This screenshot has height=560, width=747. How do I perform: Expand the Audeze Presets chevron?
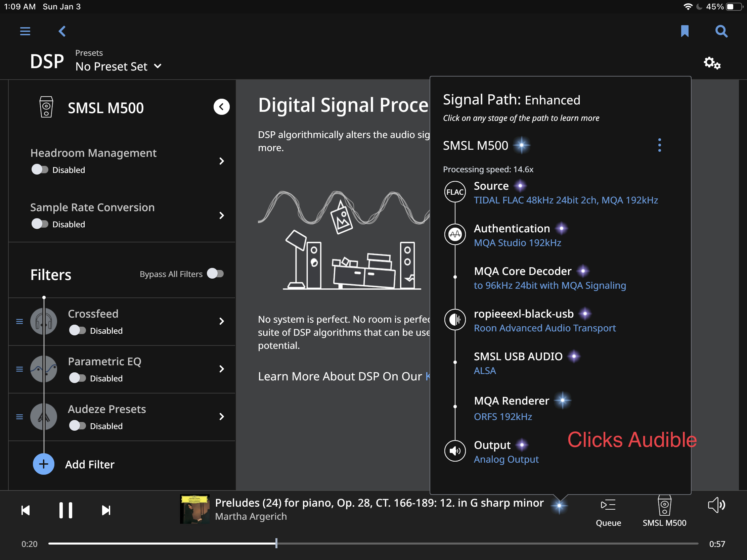pos(222,416)
